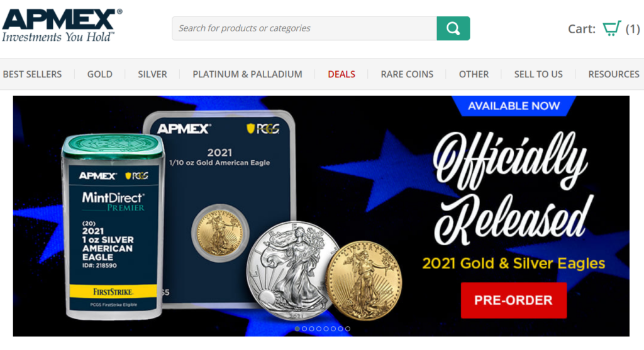Open the Resources menu item
The height and width of the screenshot is (350, 644).
[614, 74]
